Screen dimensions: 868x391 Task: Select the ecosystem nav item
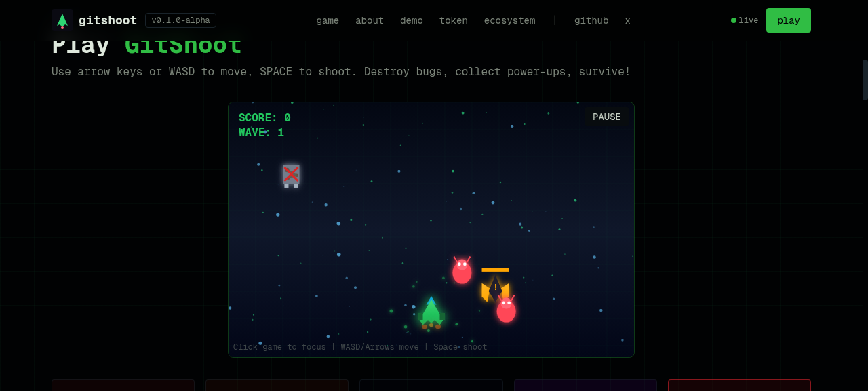pos(509,20)
